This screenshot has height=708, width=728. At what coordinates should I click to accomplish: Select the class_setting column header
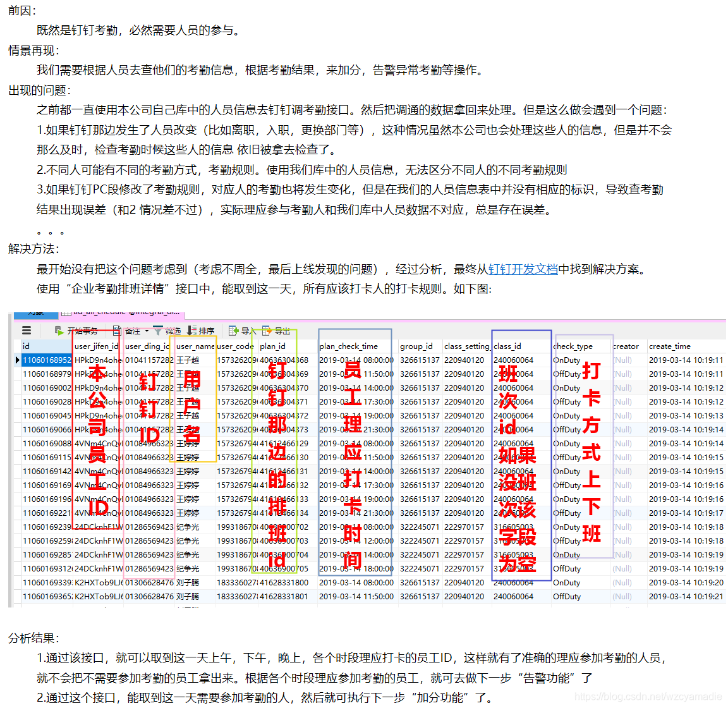coord(466,346)
